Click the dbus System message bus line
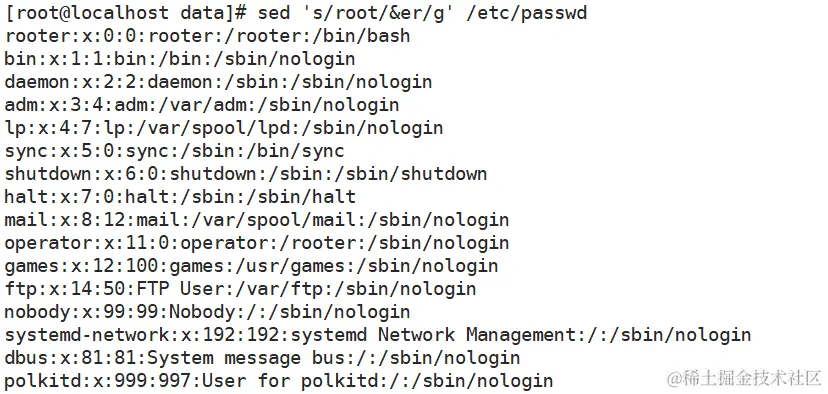Viewport: 828px width, 394px height. click(262, 358)
